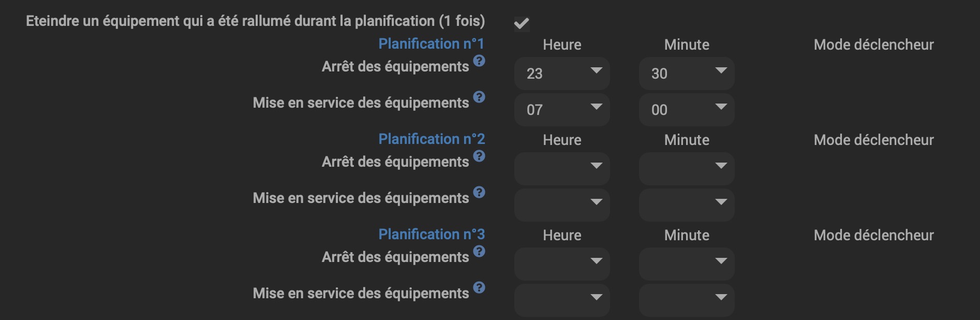The height and width of the screenshot is (320, 980).
Task: Open Planification n°3 Mise en service minute dropdown
Action: 687,300
